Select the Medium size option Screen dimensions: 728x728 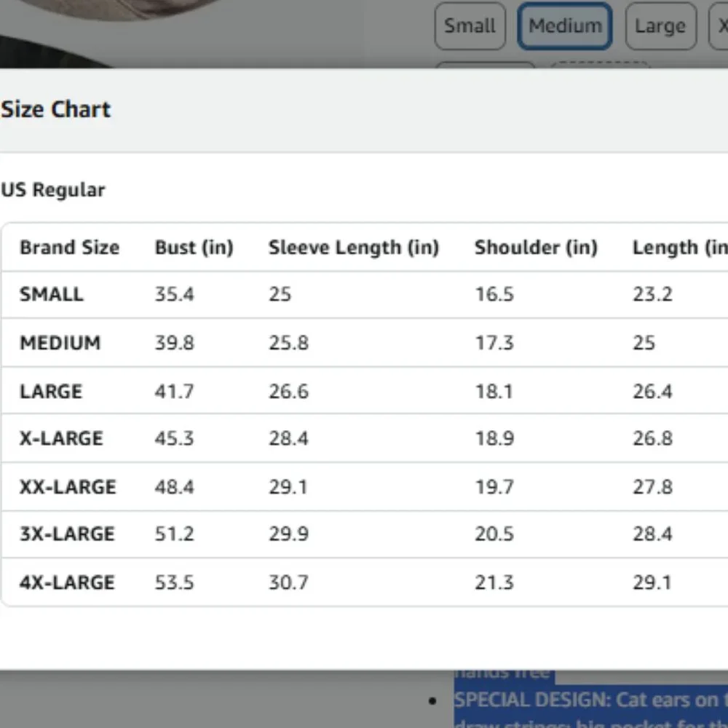565,26
